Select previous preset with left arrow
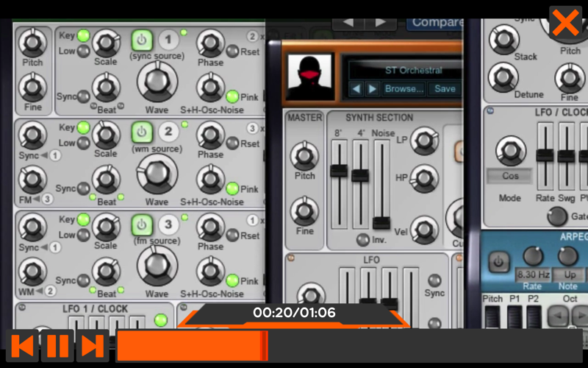Image resolution: width=588 pixels, height=368 pixels. tap(356, 89)
